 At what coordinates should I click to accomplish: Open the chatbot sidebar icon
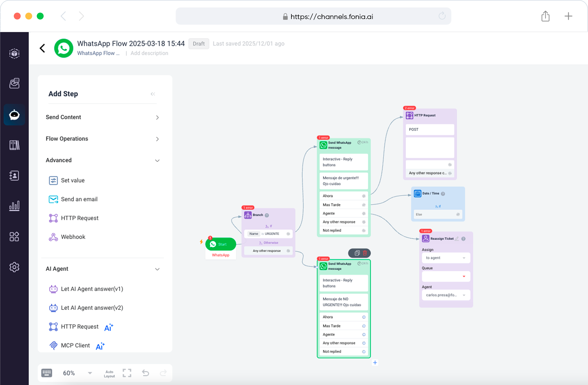tap(14, 115)
